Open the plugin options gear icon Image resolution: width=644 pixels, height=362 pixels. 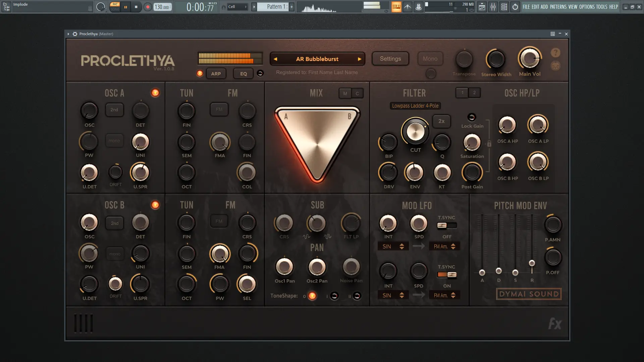pos(75,34)
